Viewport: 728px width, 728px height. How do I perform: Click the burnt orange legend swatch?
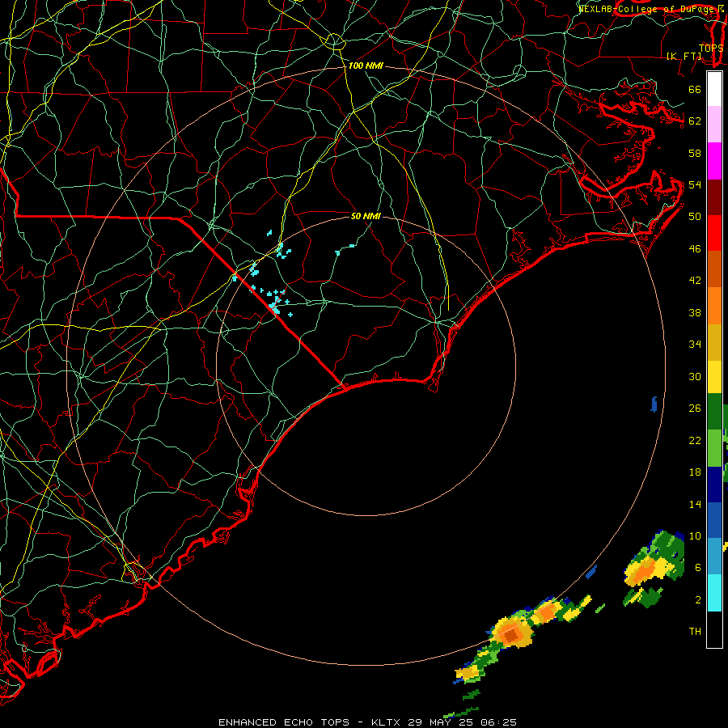tap(714, 269)
